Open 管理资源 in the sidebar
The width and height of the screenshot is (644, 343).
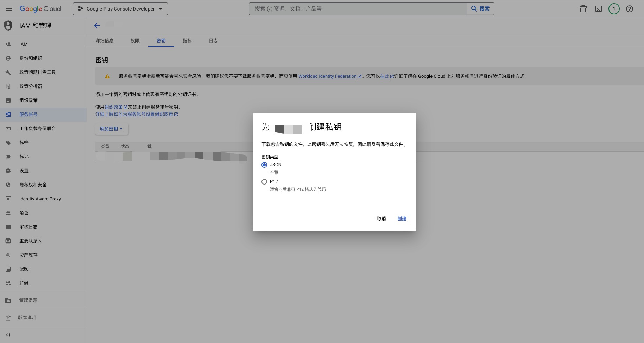[x=28, y=300]
